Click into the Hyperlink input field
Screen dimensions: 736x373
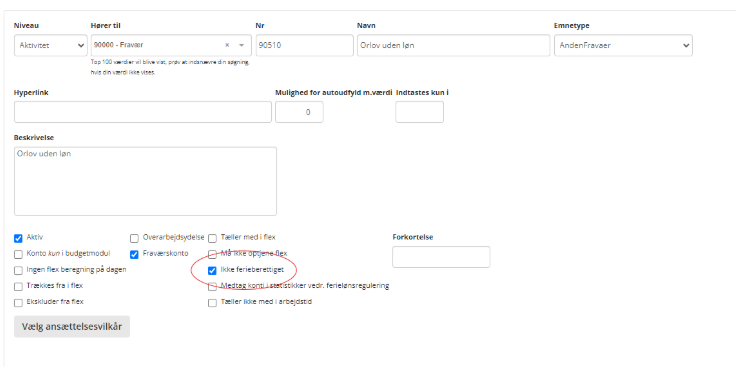pyautogui.click(x=143, y=112)
